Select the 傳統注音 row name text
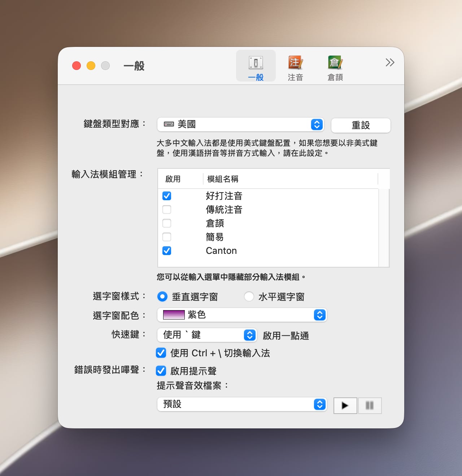The width and height of the screenshot is (462, 476). pyautogui.click(x=224, y=210)
